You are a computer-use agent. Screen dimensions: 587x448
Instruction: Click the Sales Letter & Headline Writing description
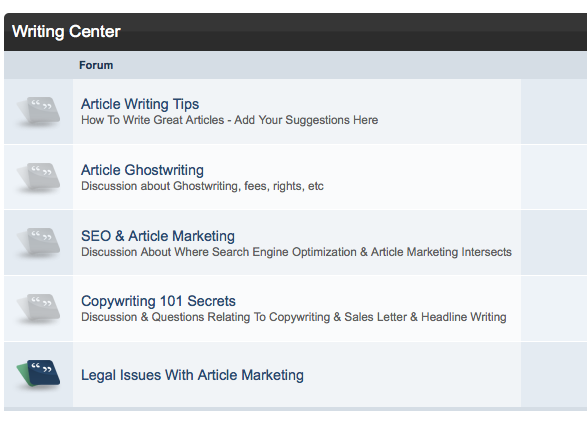point(294,317)
